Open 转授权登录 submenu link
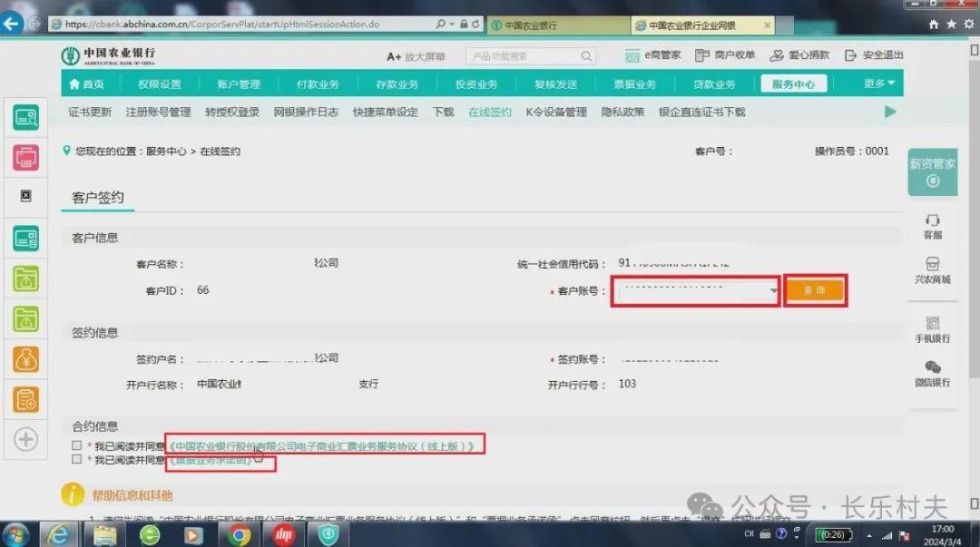 (232, 112)
